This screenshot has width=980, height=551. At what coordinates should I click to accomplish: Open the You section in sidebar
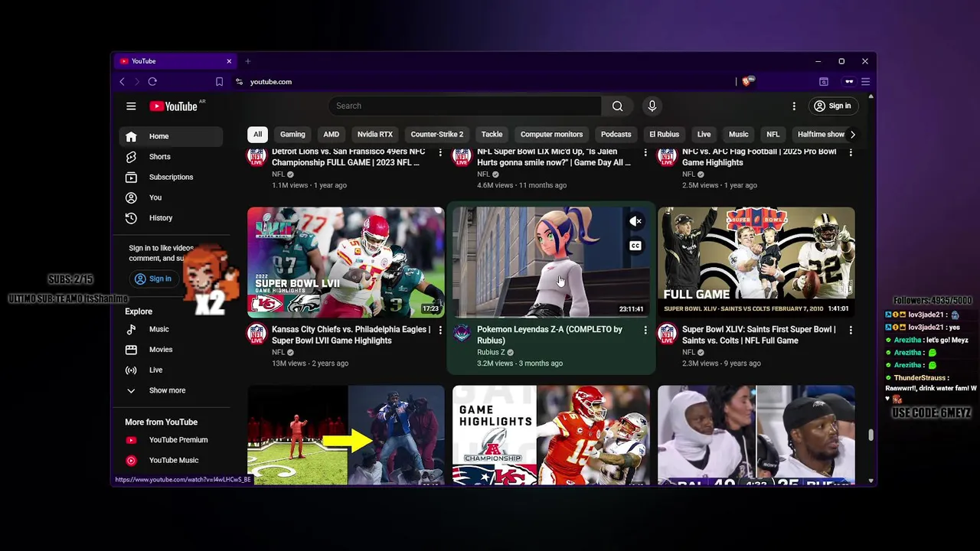tap(171, 197)
